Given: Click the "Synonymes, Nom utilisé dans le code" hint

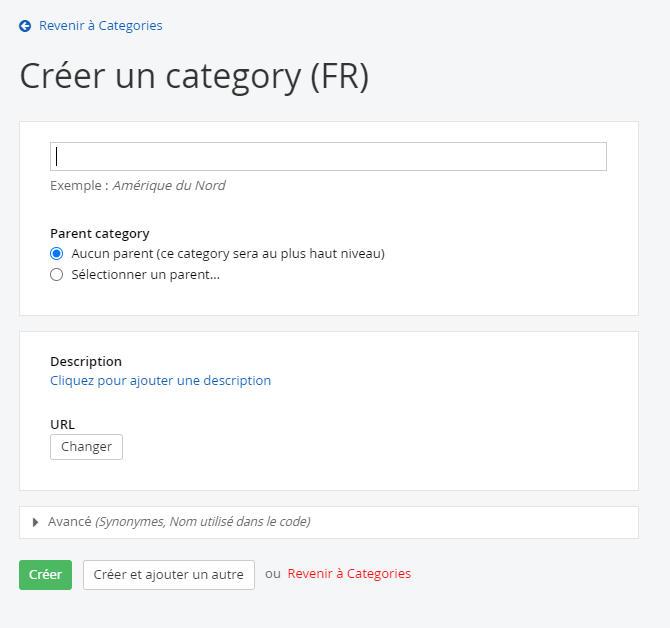Looking at the screenshot, I should 202,522.
